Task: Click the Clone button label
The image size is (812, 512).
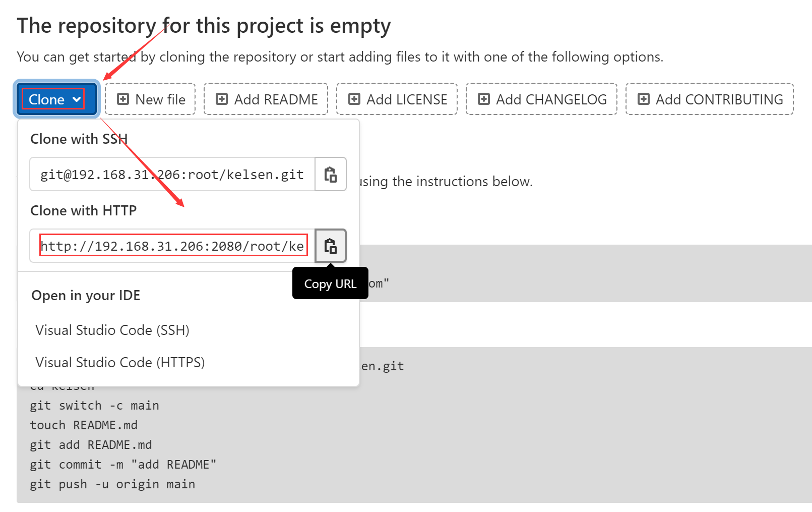Action: click(x=46, y=99)
